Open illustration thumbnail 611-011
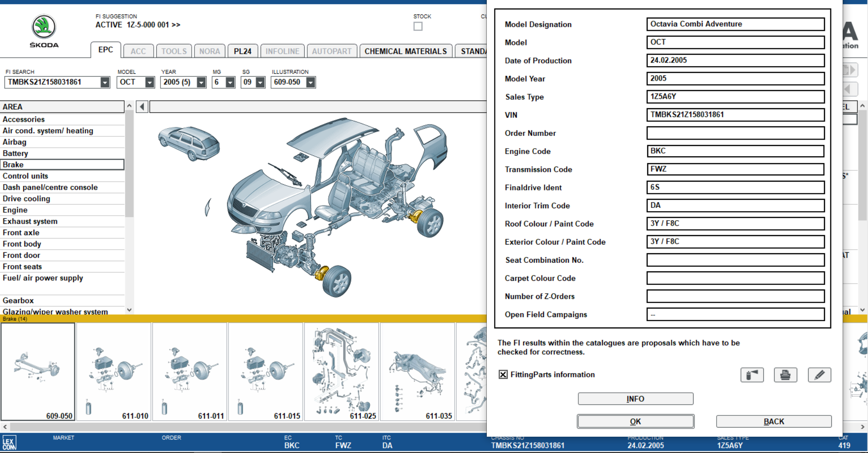This screenshot has width=868, height=453. (190, 372)
